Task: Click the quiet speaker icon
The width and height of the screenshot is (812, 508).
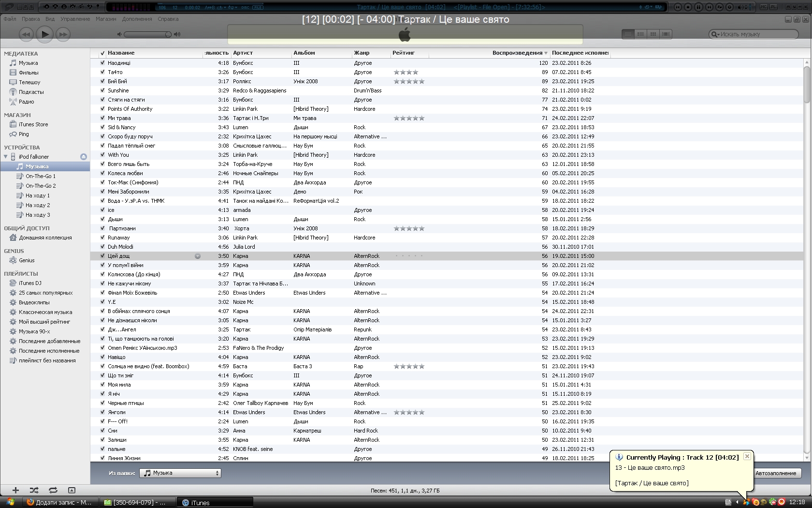Action: 119,34
